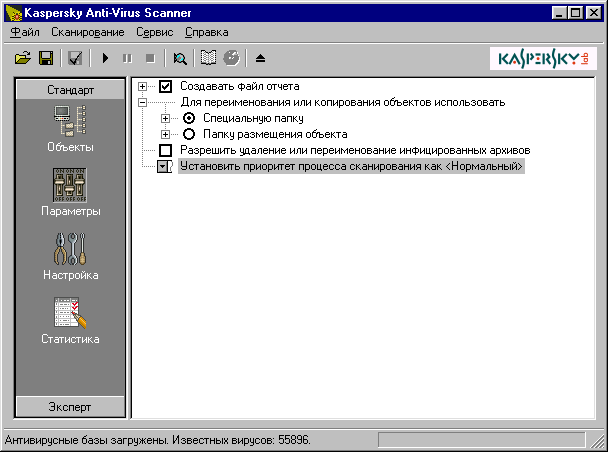The width and height of the screenshot is (608, 452).
Task: Expand the 'Папку размещения объекта' node
Action: pyautogui.click(x=166, y=134)
